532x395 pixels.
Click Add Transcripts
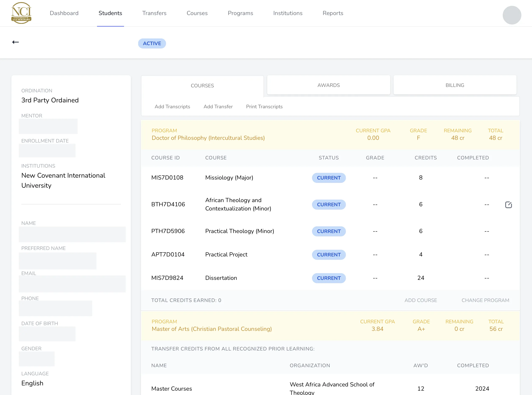172,107
